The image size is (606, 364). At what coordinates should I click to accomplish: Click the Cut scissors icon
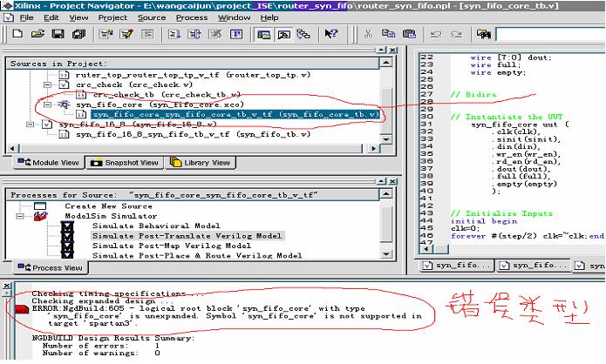(x=368, y=35)
